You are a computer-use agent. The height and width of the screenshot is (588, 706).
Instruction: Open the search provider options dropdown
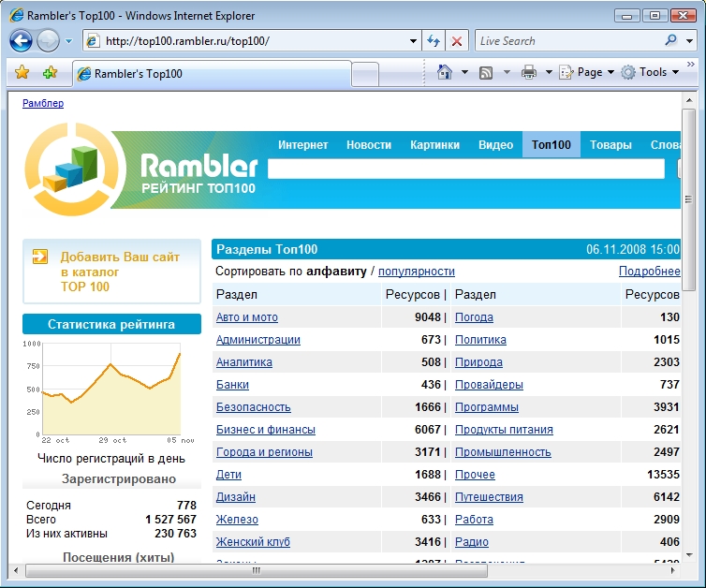(689, 41)
